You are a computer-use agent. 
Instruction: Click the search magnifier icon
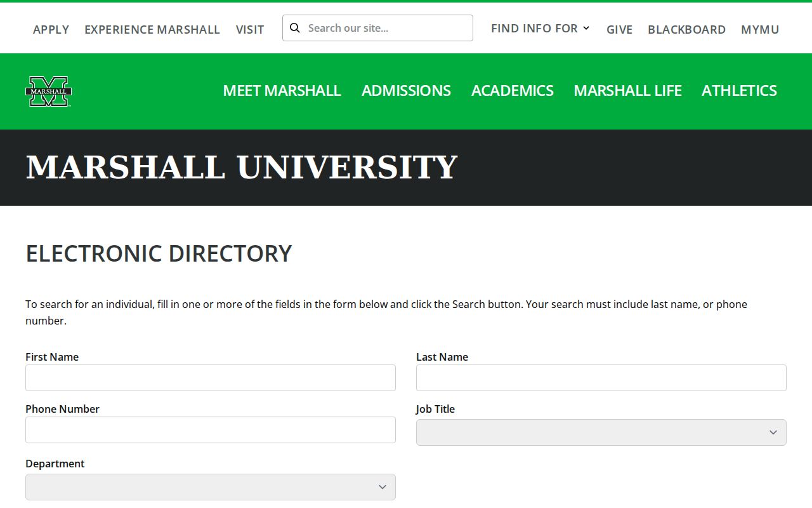[x=295, y=28]
